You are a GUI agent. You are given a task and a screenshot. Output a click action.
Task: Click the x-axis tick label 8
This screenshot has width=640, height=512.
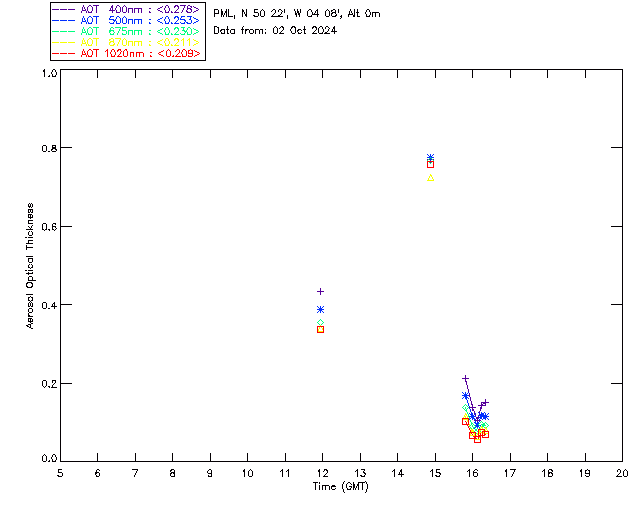pos(173,473)
